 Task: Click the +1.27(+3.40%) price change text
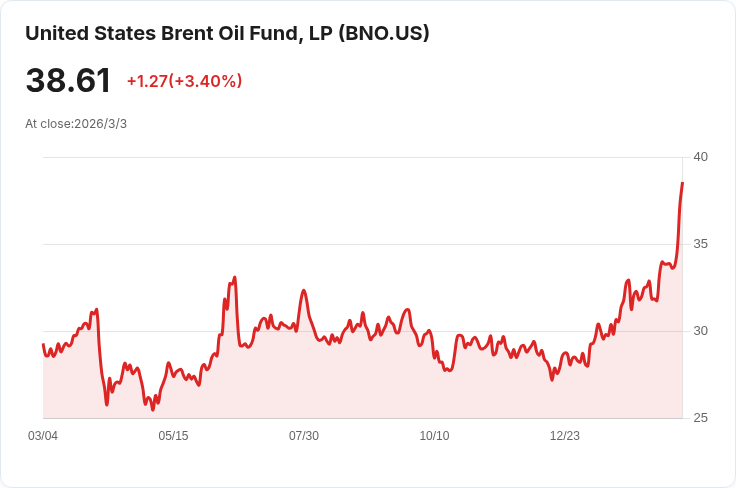tap(184, 81)
